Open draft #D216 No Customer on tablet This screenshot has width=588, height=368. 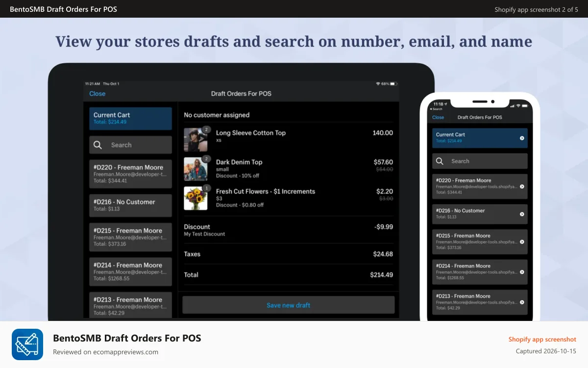pos(130,205)
